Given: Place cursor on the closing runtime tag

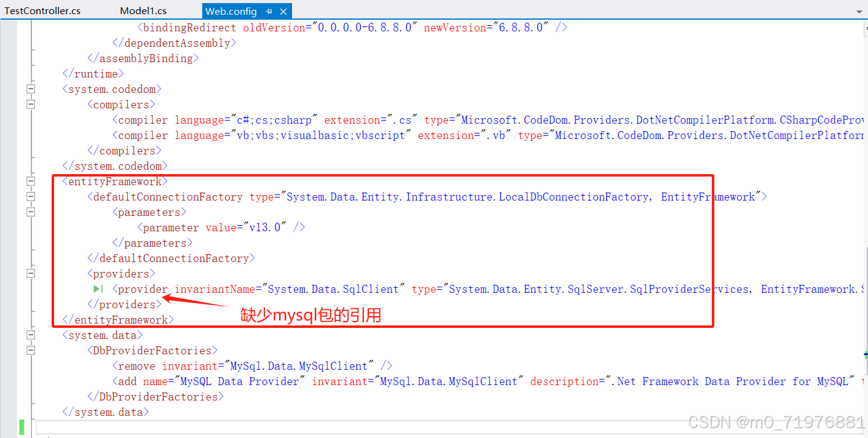Looking at the screenshot, I should [x=93, y=73].
